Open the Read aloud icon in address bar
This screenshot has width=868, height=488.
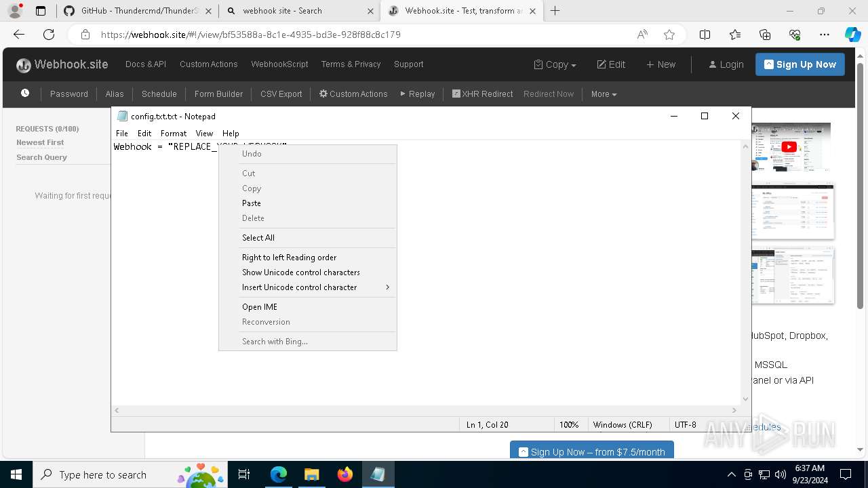click(642, 35)
